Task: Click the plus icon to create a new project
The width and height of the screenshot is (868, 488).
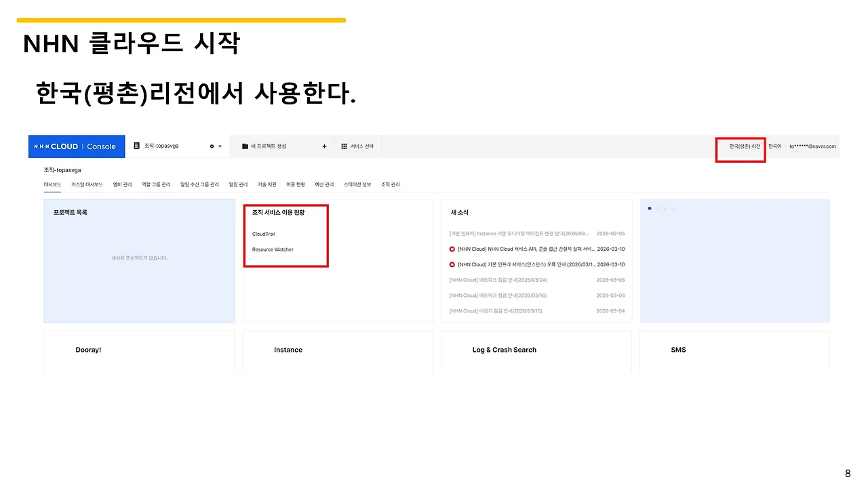Action: click(324, 146)
